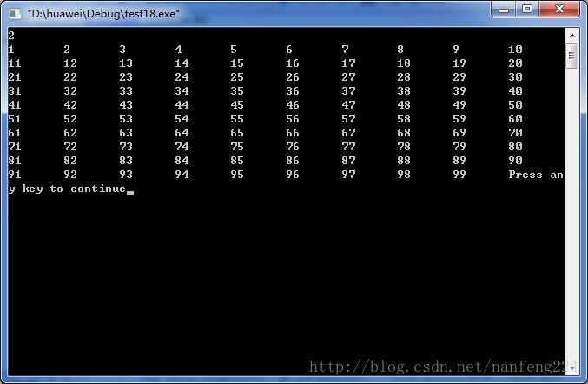Image resolution: width=588 pixels, height=384 pixels.
Task: Click the number 99 in the output
Action: [x=459, y=175]
